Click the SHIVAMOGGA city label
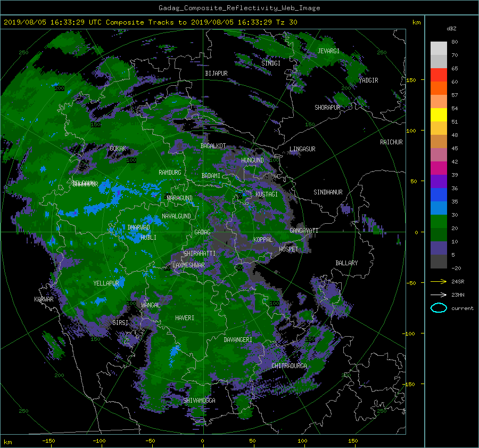Screen dimensions: 479x448 coord(199,400)
